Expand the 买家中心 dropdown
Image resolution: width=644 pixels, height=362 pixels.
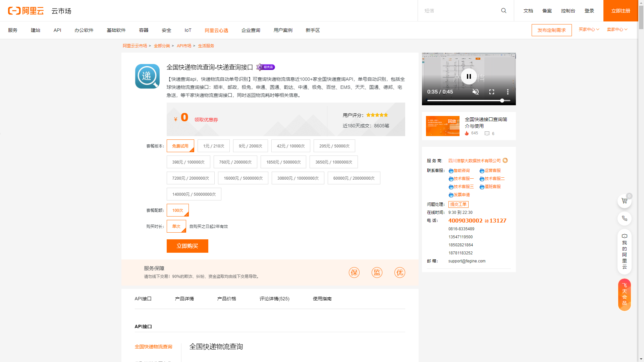[x=589, y=29]
